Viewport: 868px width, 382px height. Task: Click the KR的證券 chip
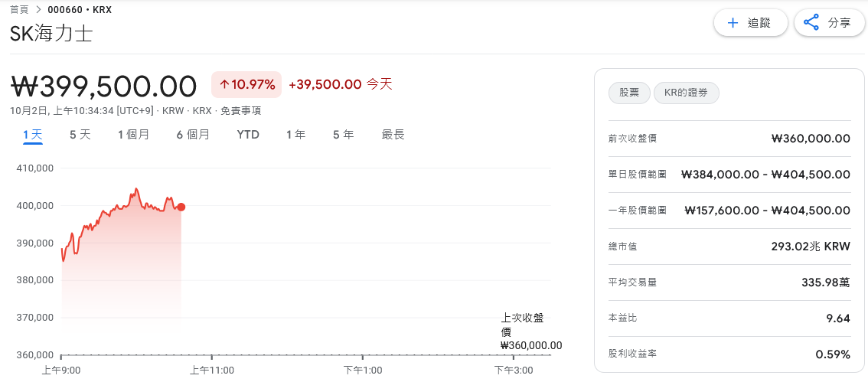coord(686,93)
